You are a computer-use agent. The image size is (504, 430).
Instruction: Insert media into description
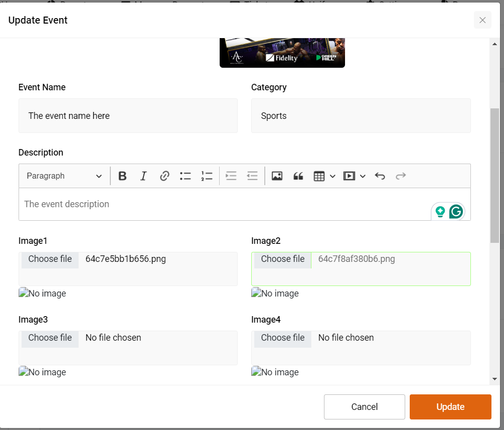click(x=349, y=176)
